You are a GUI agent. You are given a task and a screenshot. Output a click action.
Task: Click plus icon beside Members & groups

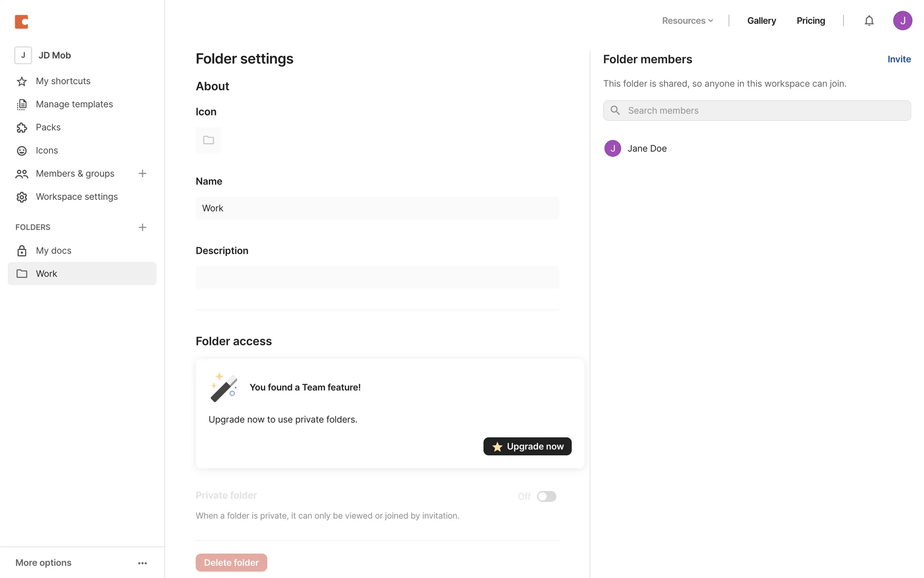point(142,173)
